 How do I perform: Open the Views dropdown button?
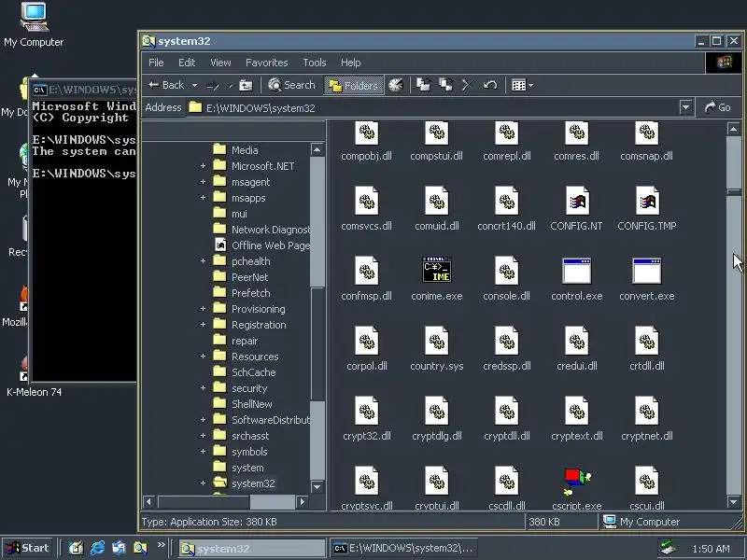(522, 85)
